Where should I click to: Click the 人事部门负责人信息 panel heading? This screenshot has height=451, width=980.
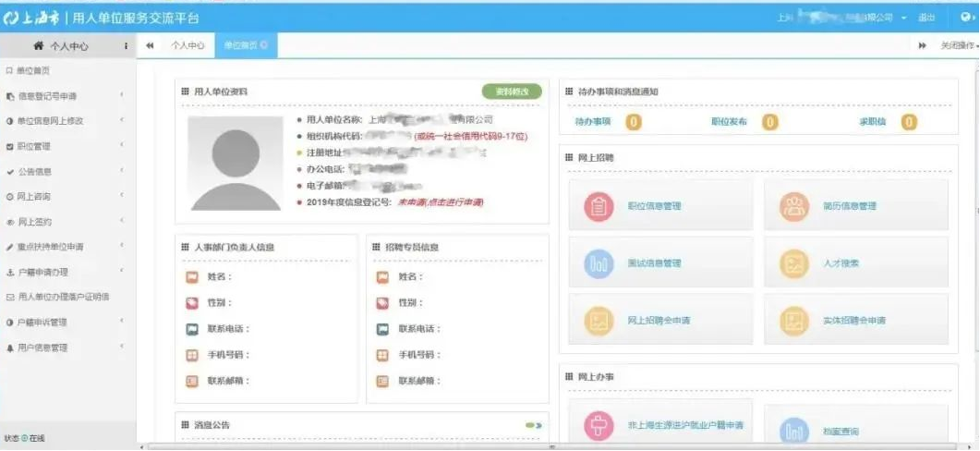click(x=234, y=248)
